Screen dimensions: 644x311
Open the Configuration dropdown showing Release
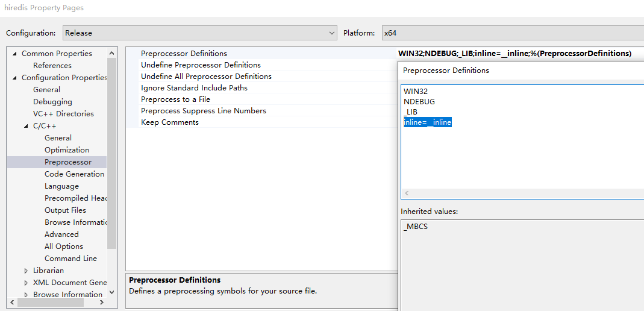200,33
